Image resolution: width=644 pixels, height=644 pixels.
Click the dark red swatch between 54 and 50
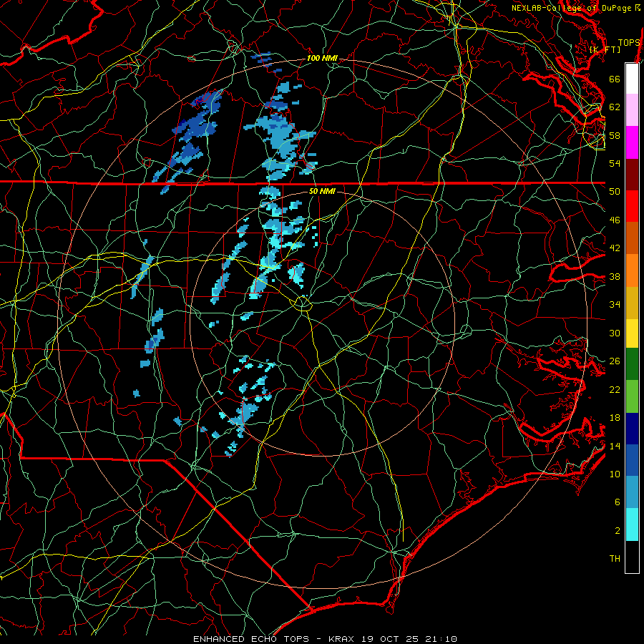(632, 175)
